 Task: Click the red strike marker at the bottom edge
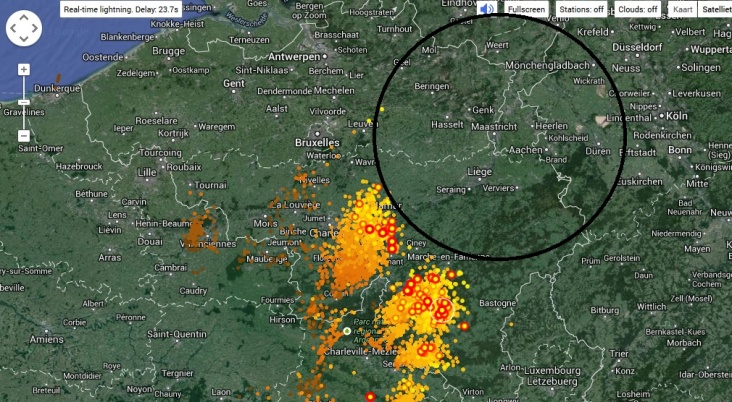pos(370,397)
